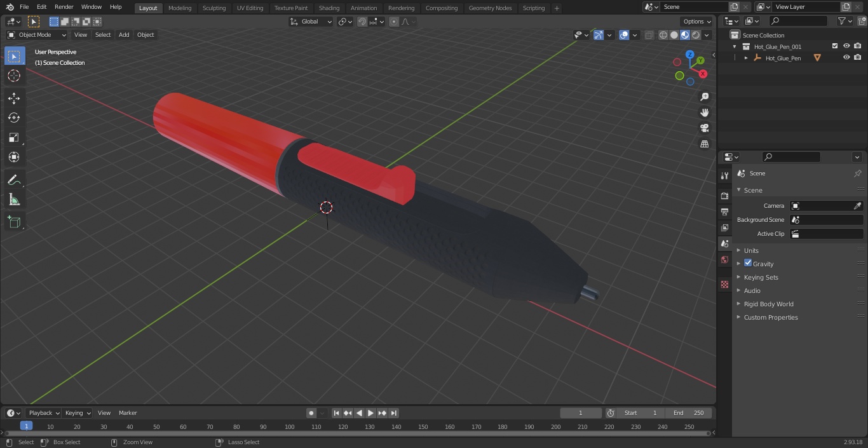Switch to Solid viewport shading

674,35
